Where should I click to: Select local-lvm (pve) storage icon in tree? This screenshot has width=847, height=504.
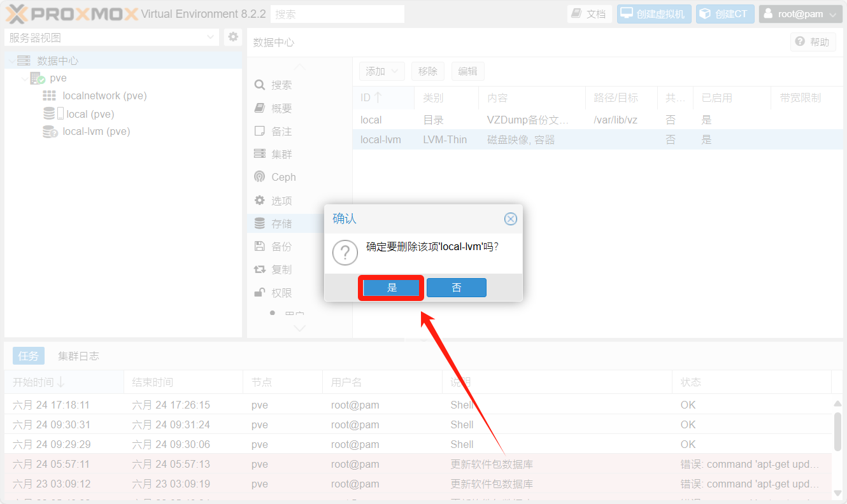[50, 132]
